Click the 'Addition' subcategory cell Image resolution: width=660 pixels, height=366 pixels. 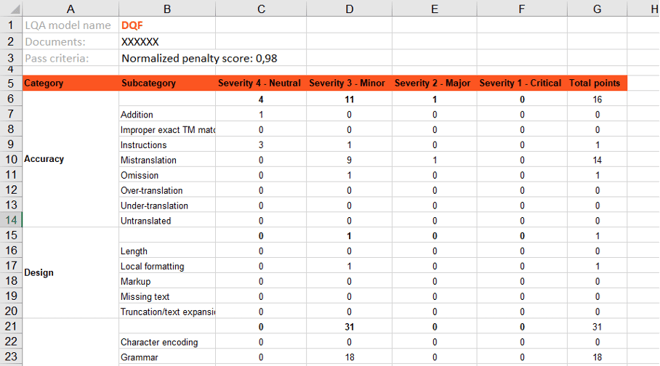pos(167,114)
